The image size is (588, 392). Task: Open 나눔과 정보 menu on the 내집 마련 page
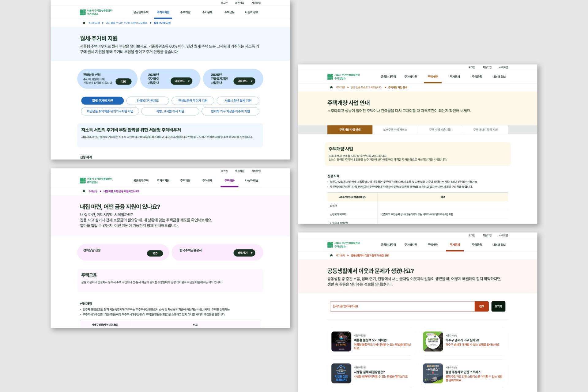coord(251,181)
